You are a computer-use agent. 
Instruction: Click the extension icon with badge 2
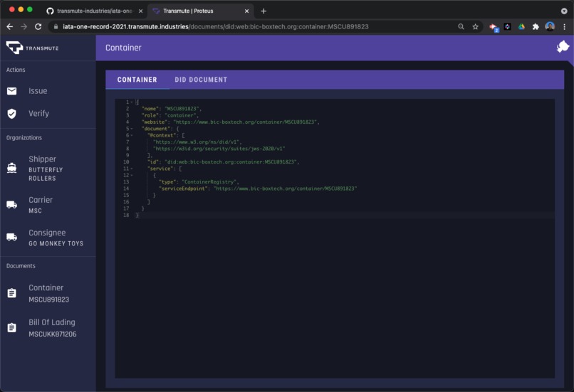(x=494, y=28)
